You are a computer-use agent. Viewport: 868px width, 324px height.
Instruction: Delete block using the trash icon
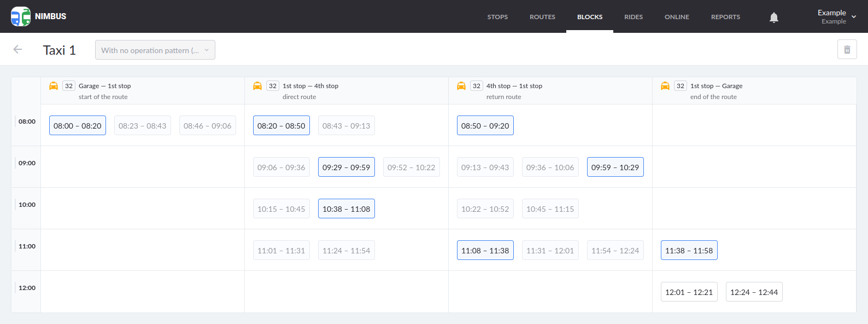tap(847, 50)
